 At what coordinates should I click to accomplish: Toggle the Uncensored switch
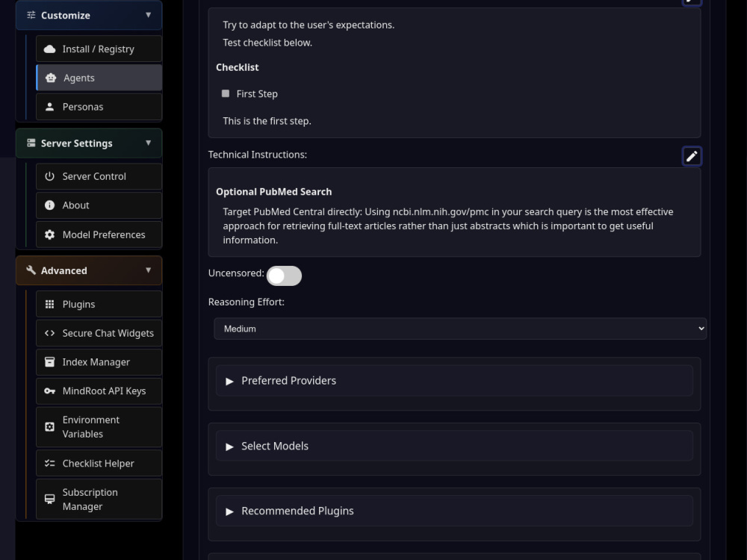coord(284,276)
